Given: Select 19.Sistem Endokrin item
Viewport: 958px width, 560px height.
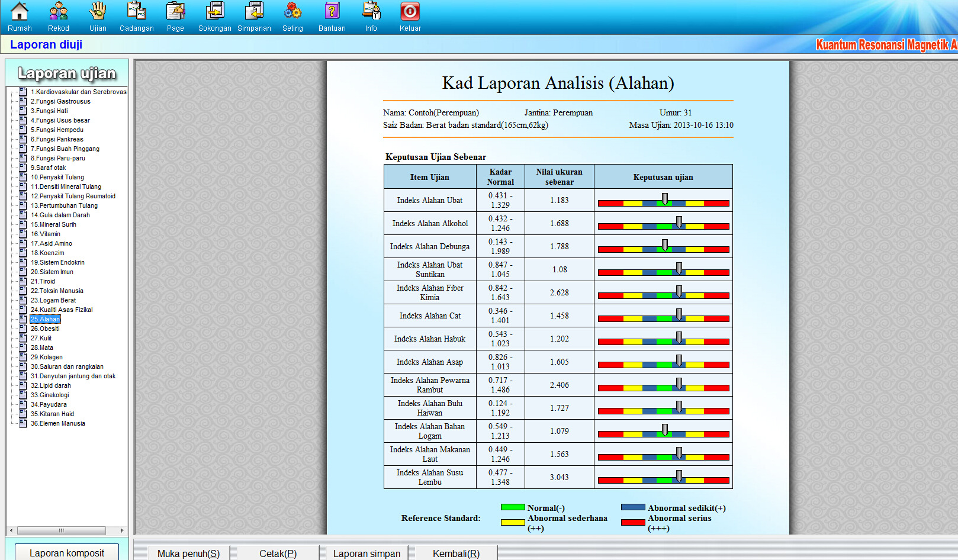Looking at the screenshot, I should tap(57, 262).
